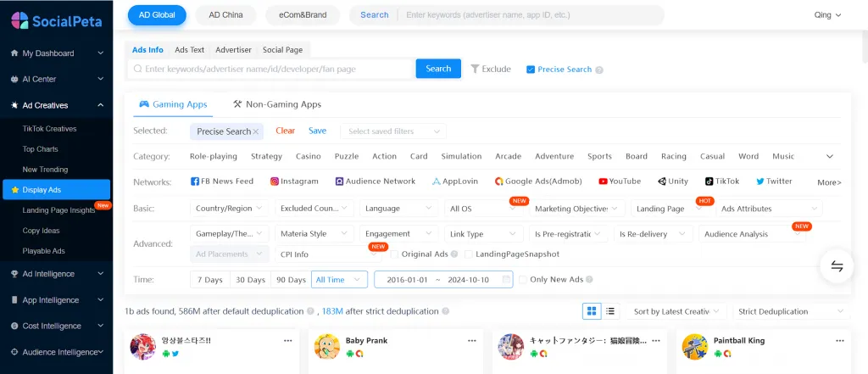Screen dimensions: 868x374
Task: Switch to Non-Gaming Apps tab
Action: (x=277, y=104)
